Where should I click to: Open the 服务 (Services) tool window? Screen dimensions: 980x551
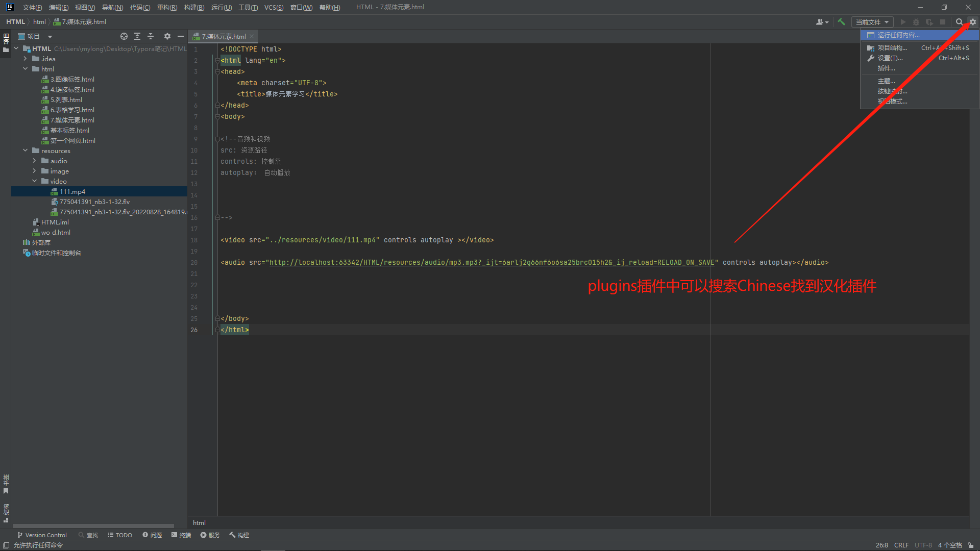tap(210, 535)
